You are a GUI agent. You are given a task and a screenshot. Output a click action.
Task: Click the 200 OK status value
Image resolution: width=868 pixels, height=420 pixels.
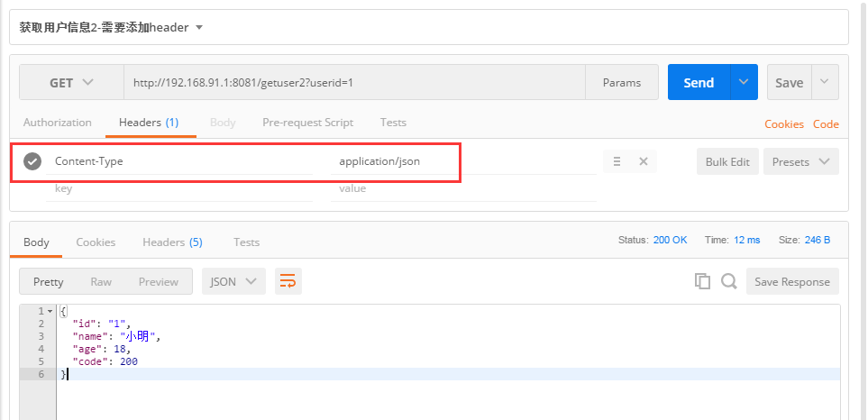670,240
